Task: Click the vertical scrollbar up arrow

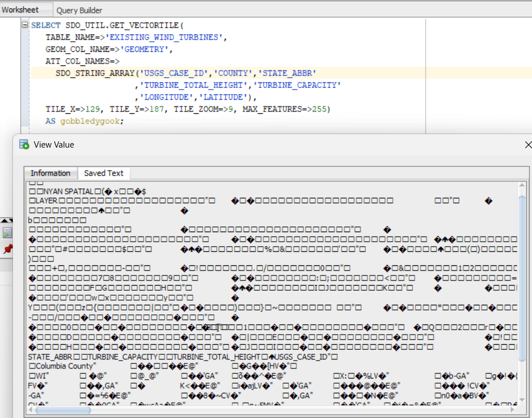Action: tap(522, 185)
